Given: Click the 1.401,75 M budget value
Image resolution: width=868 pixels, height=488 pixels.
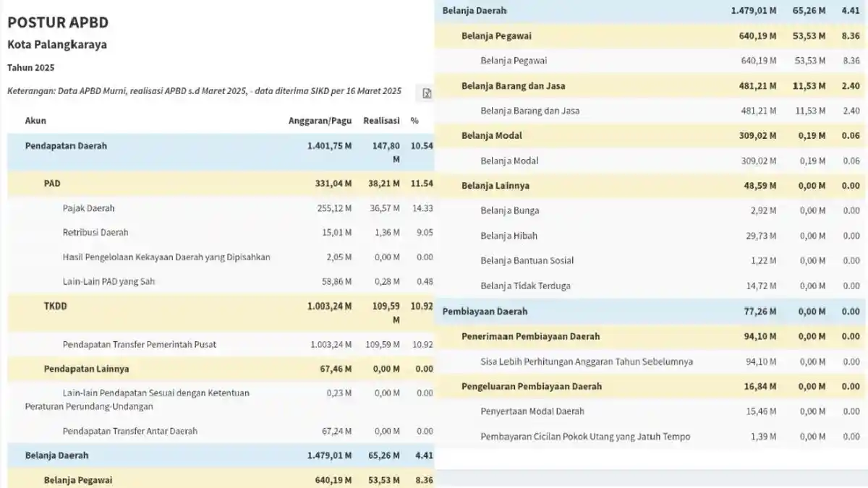Looking at the screenshot, I should point(329,146).
